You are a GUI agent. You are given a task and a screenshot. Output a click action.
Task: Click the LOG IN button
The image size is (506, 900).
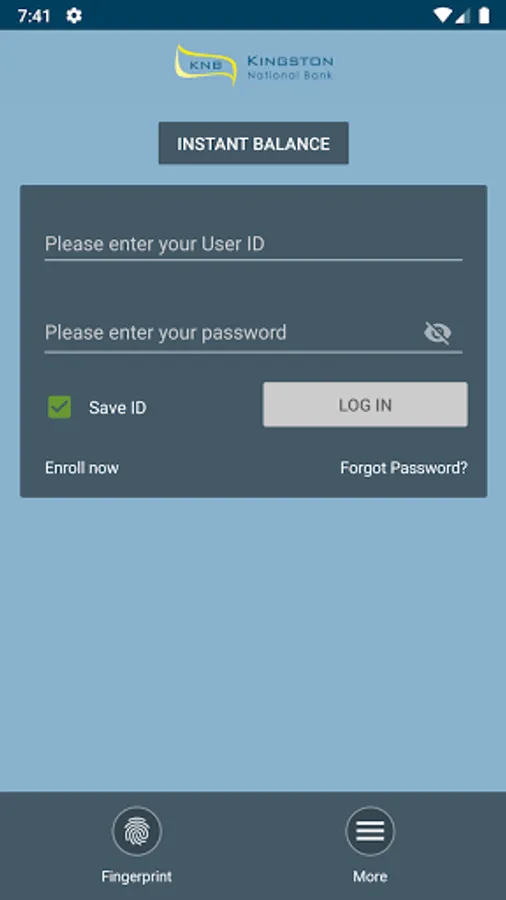tap(365, 405)
